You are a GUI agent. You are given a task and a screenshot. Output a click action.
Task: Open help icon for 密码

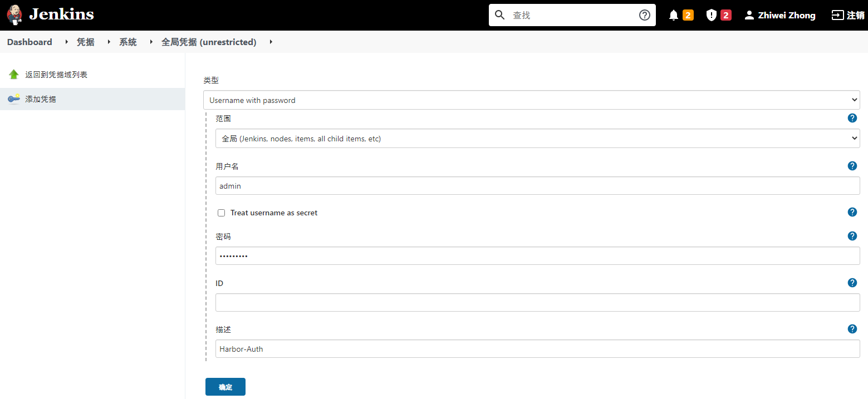[x=852, y=236]
